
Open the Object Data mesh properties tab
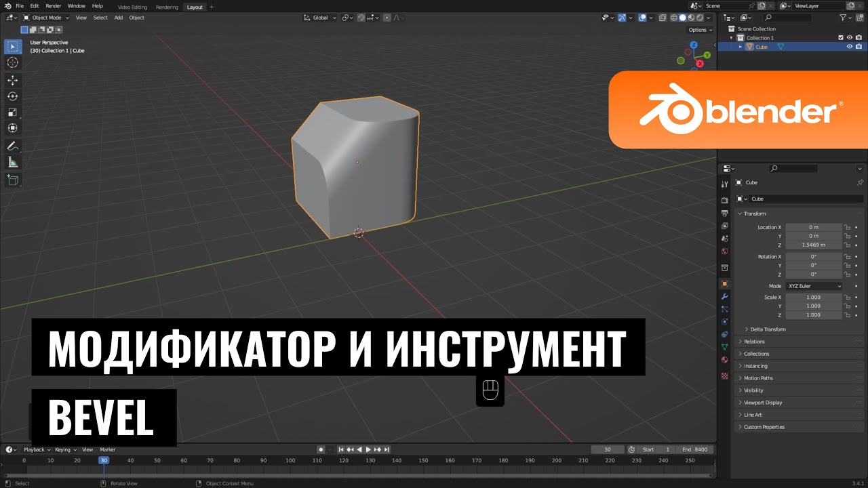[724, 347]
